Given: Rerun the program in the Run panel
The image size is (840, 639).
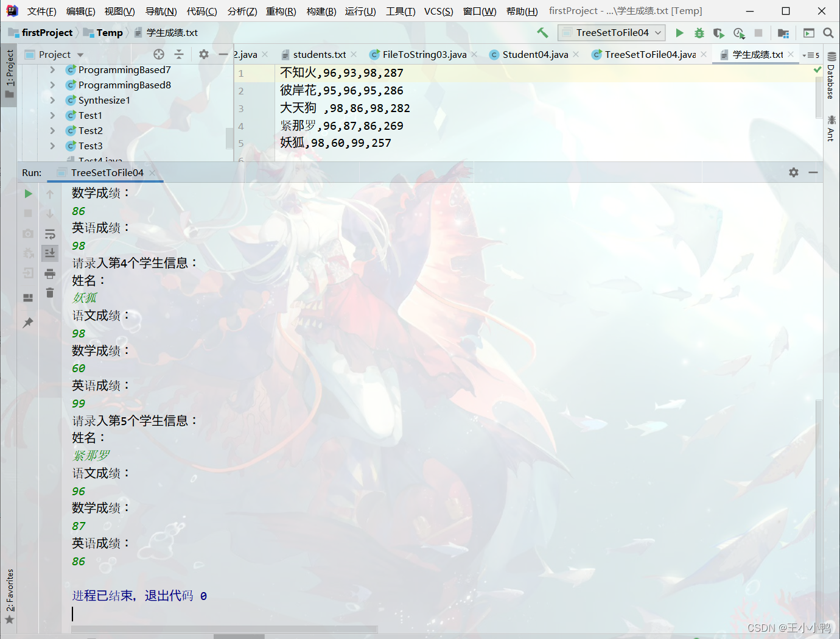Looking at the screenshot, I should [x=28, y=194].
